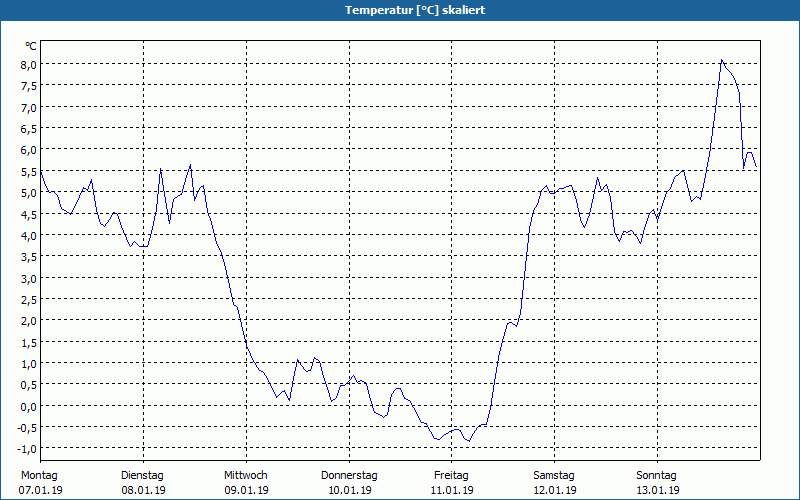
Task: Select the 4,5 axis value
Action: (x=29, y=214)
